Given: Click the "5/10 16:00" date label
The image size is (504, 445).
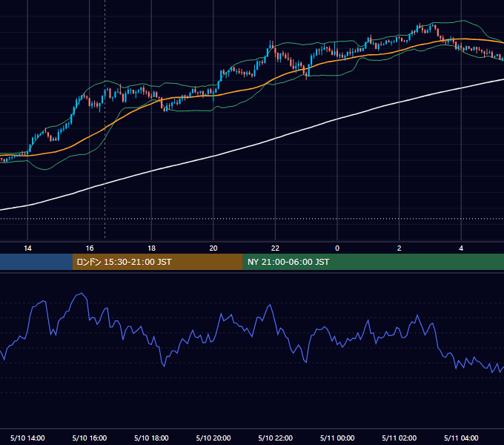Looking at the screenshot, I should point(90,438).
